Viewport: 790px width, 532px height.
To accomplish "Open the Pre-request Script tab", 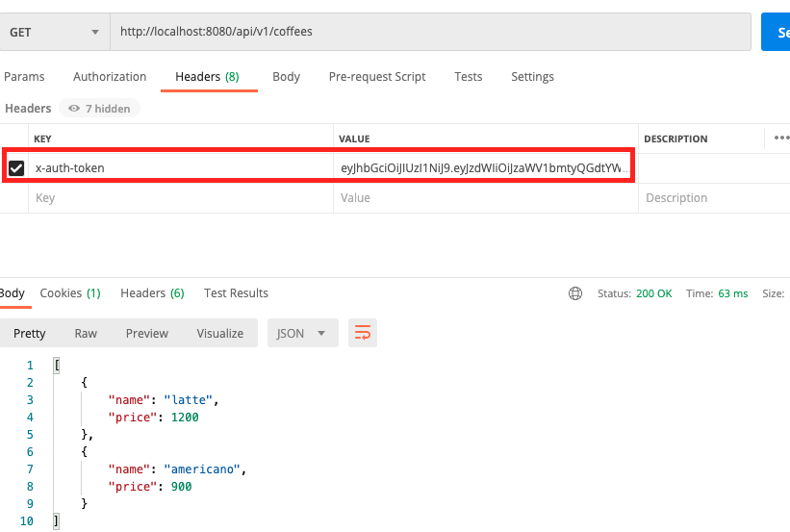I will tap(377, 77).
